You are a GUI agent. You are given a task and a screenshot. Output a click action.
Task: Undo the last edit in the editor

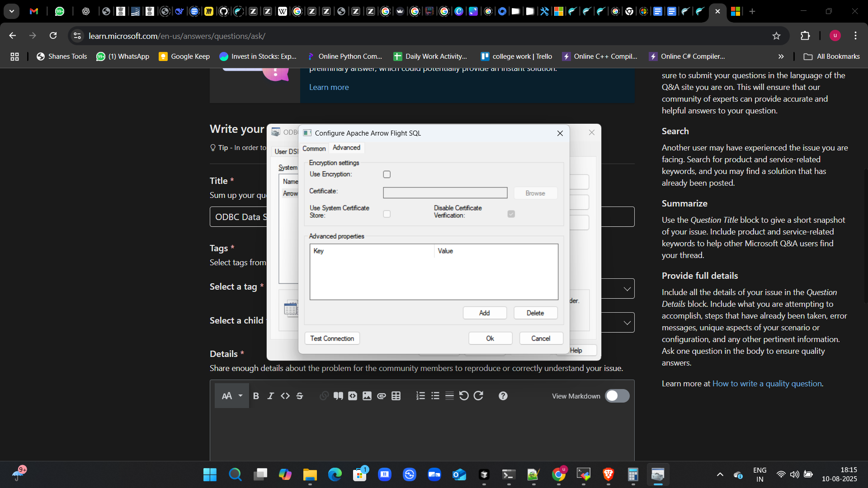(464, 396)
